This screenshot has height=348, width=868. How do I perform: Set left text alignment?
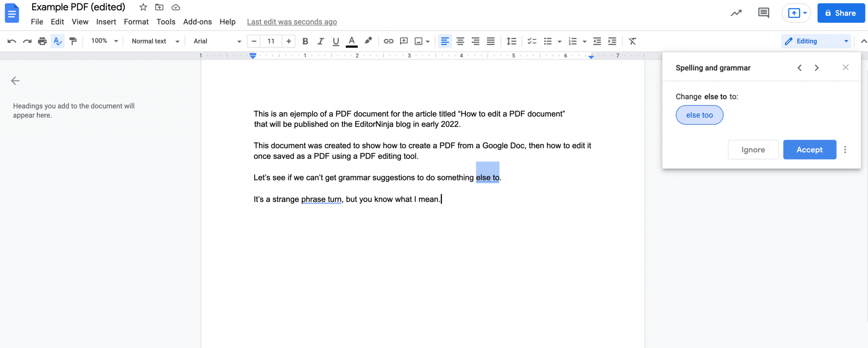445,41
